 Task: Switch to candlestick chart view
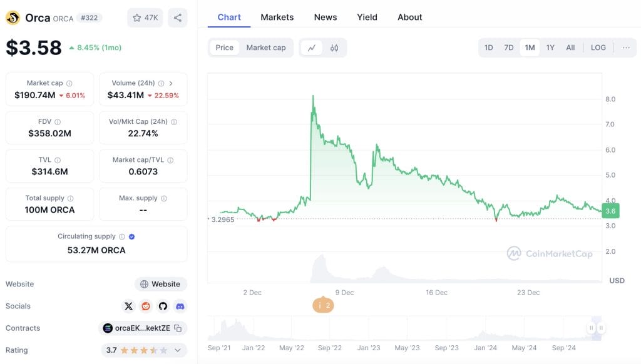334,48
